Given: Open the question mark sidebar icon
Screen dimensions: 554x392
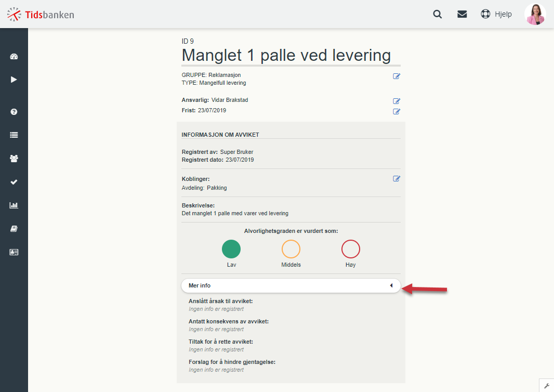Looking at the screenshot, I should (14, 112).
